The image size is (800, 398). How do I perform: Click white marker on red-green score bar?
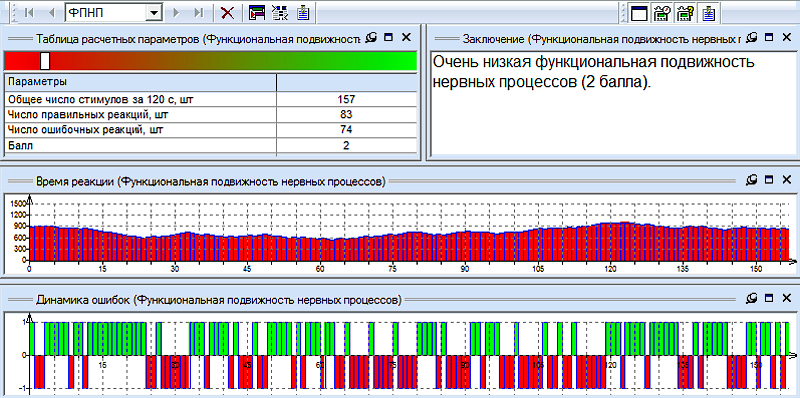pos(45,61)
